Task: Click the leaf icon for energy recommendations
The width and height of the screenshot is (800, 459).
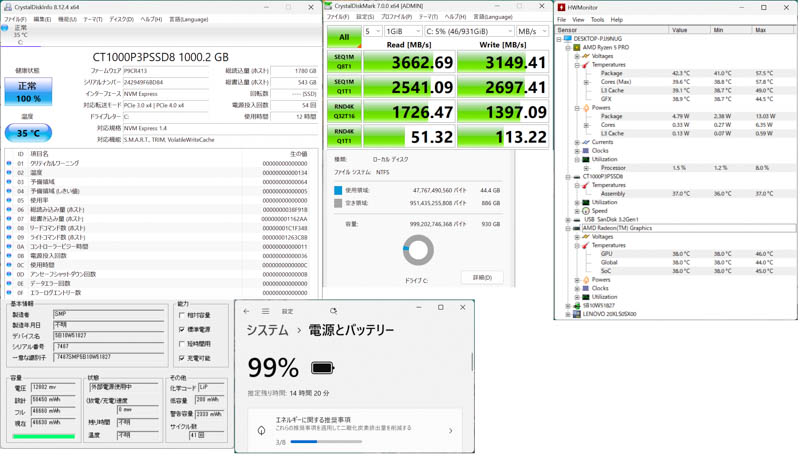Action: (x=262, y=430)
